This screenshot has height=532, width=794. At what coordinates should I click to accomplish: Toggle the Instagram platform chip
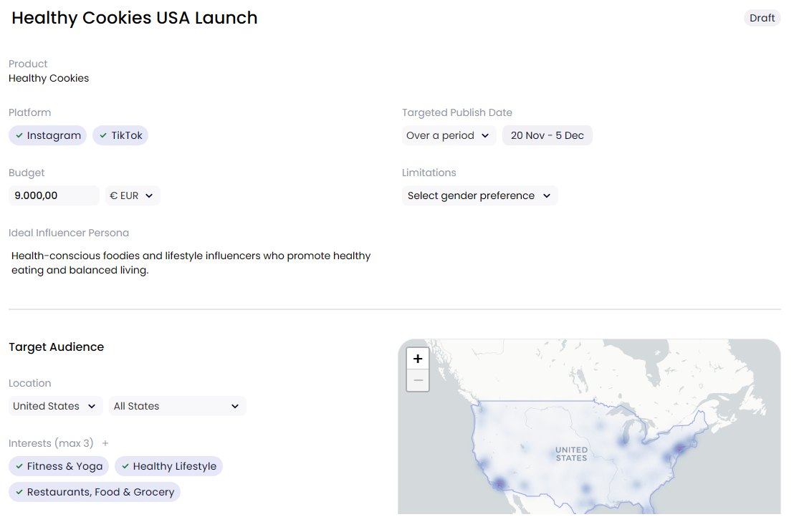point(47,135)
